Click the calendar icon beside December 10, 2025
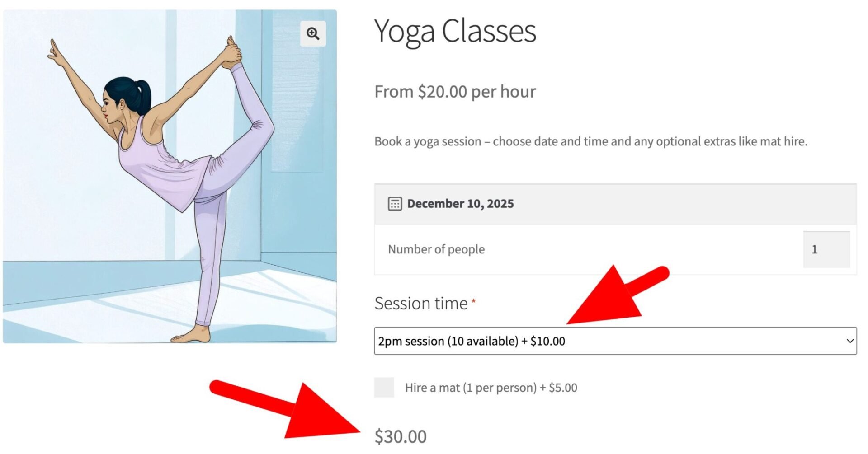Image resolution: width=868 pixels, height=454 pixels. pyautogui.click(x=394, y=203)
